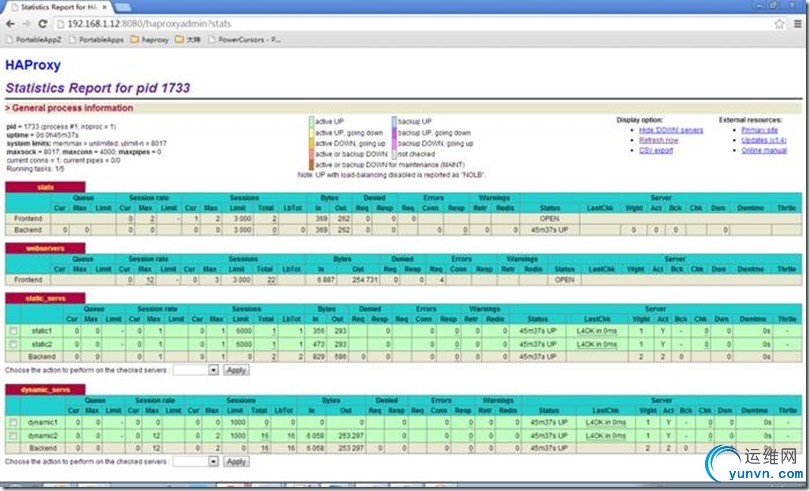Open the Chrome menu icon
This screenshot has width=810, height=491.
pyautogui.click(x=796, y=23)
